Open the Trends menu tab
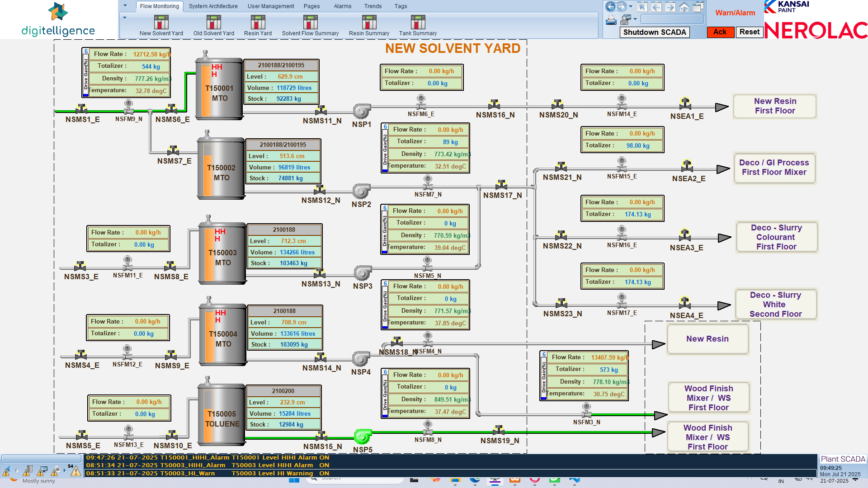The height and width of the screenshot is (488, 868). point(373,6)
